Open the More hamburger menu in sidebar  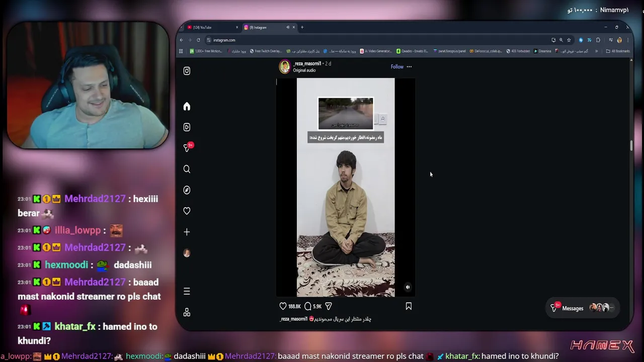(187, 291)
